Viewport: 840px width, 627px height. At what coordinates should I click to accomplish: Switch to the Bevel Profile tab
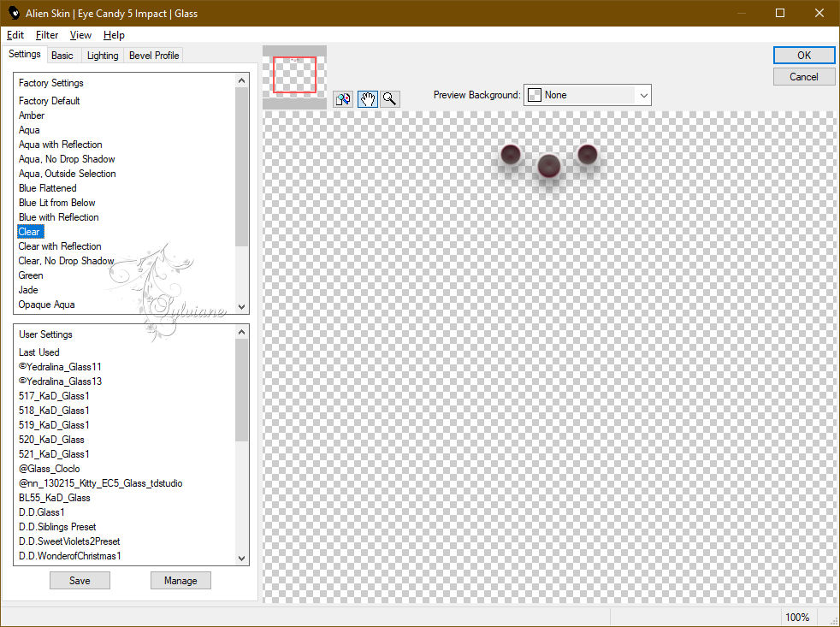(x=154, y=56)
